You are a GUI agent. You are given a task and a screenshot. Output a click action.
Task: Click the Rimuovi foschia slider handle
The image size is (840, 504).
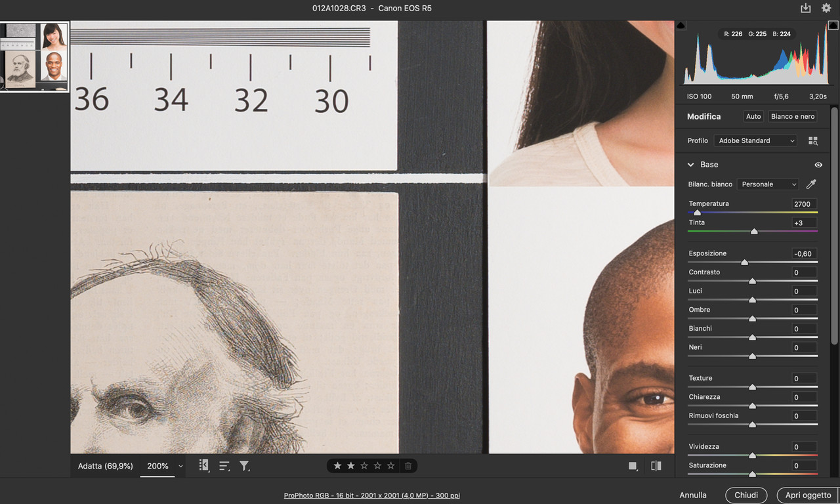pos(753,425)
